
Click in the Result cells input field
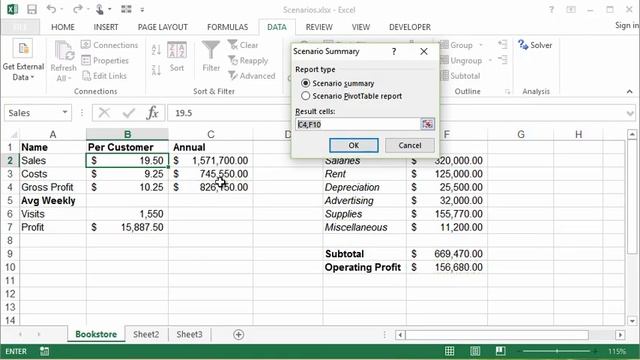coord(357,124)
